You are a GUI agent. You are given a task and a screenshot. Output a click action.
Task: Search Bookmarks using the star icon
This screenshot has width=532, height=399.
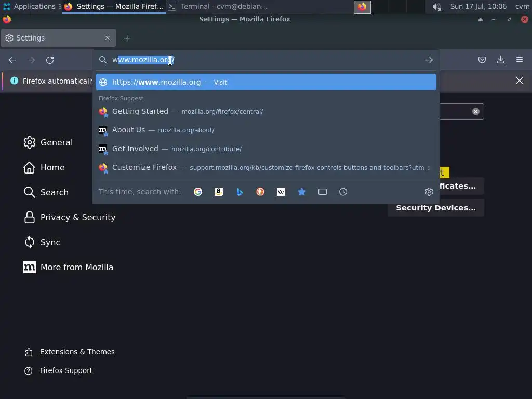[x=302, y=192]
